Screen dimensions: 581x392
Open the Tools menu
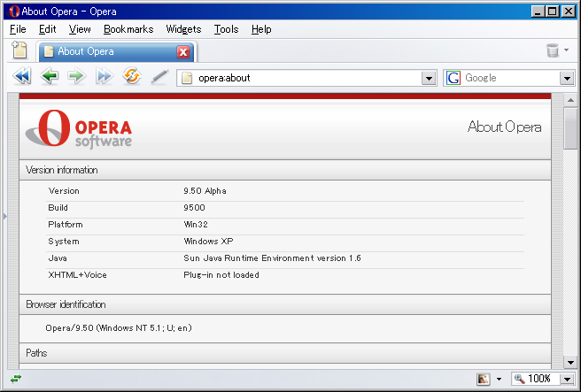(x=226, y=29)
